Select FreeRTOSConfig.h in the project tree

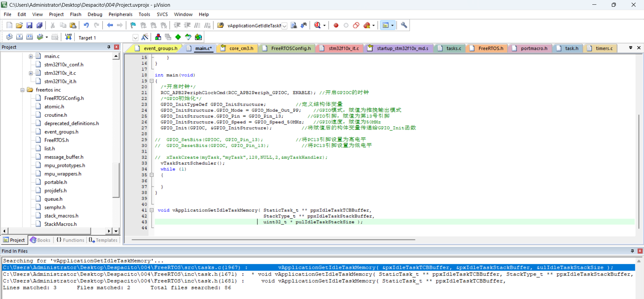[64, 98]
